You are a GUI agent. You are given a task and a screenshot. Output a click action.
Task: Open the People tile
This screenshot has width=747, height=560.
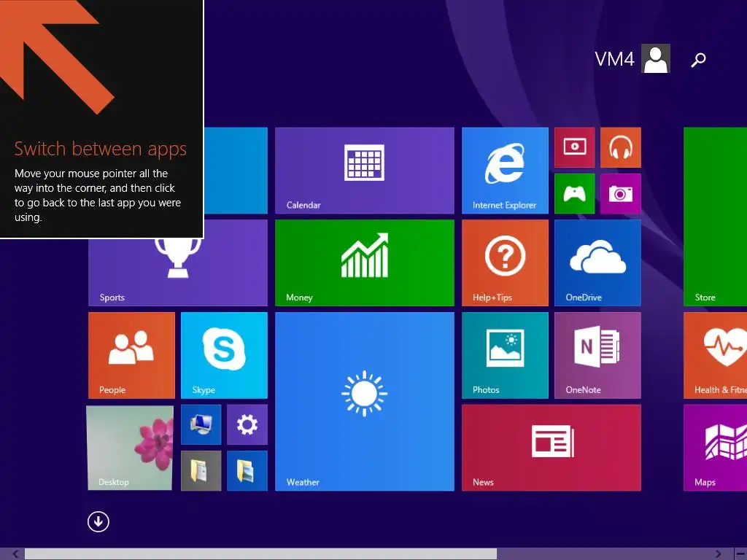pos(131,355)
